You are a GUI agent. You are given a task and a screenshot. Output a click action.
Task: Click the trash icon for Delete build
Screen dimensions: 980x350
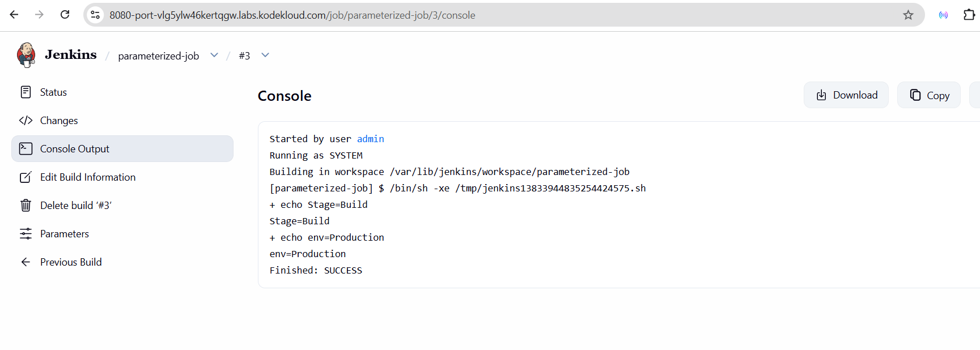coord(26,205)
